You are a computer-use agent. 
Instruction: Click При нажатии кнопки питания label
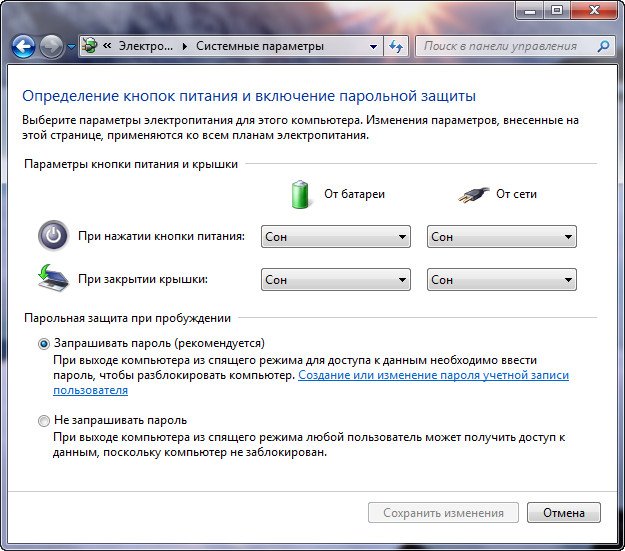[x=161, y=236]
